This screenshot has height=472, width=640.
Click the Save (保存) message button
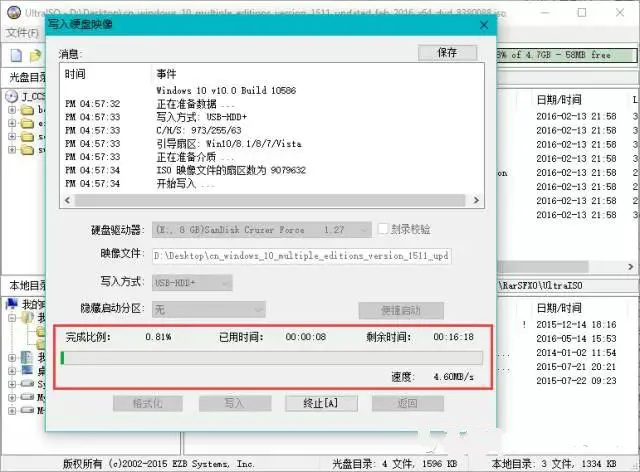point(447,53)
